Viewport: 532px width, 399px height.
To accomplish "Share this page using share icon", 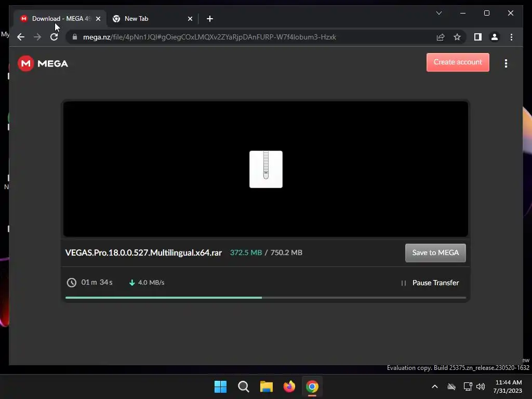I will [x=441, y=37].
